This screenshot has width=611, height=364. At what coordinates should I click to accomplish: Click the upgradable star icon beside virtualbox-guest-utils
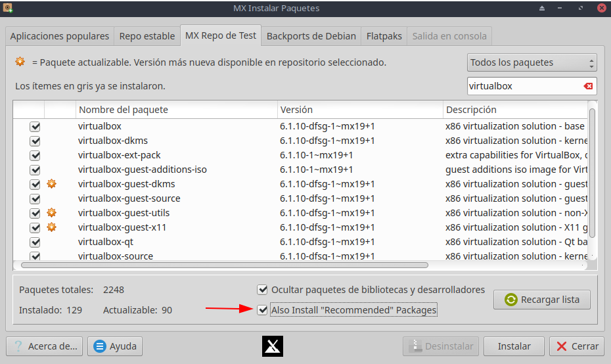(x=51, y=212)
